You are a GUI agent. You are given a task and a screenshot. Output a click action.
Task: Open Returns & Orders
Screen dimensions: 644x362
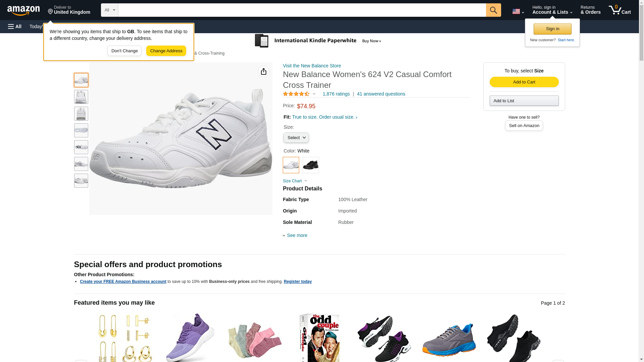coord(590,10)
